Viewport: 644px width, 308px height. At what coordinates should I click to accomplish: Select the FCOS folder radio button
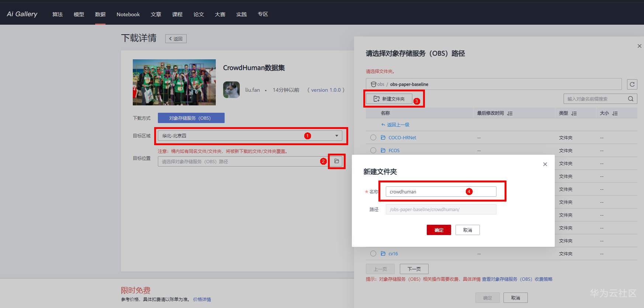click(x=373, y=150)
